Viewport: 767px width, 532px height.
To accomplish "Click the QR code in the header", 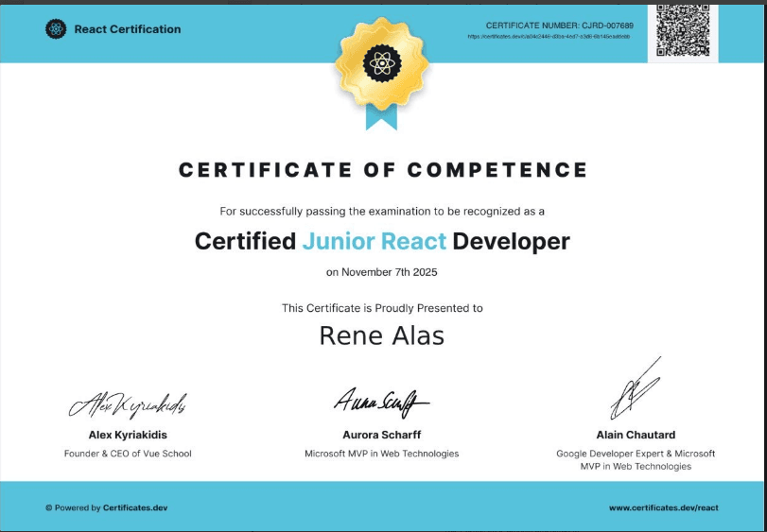I will coord(683,31).
